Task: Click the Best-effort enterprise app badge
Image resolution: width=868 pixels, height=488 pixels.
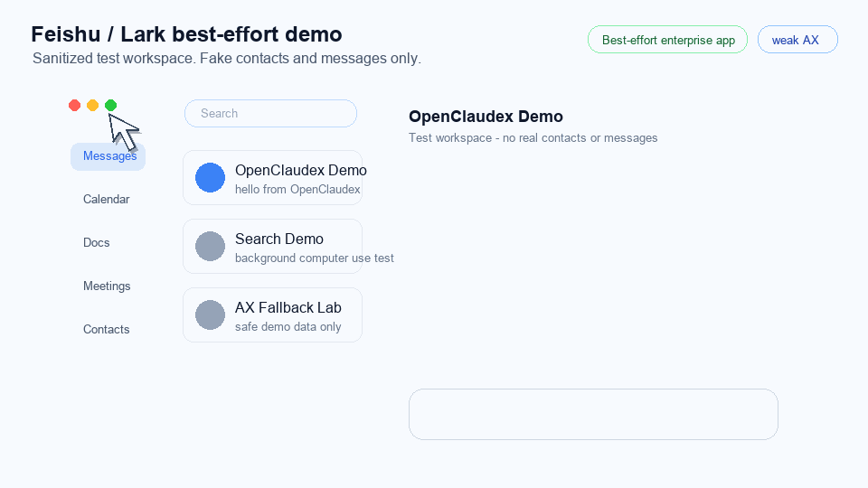Action: tap(667, 40)
